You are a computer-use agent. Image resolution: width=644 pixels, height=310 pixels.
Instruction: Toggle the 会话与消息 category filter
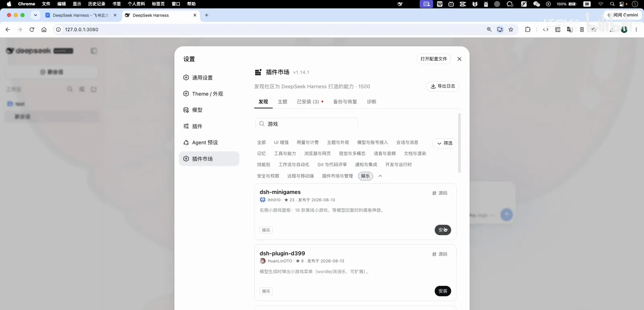[x=407, y=143]
